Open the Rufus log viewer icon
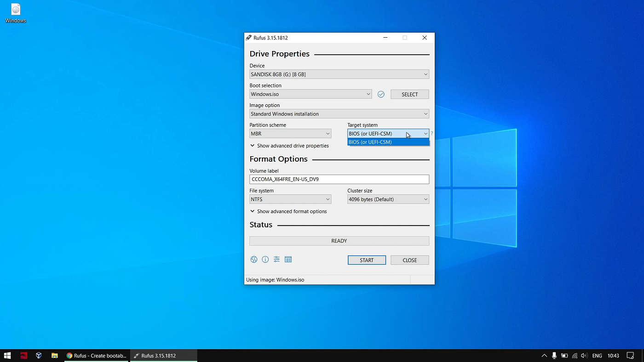 288,259
